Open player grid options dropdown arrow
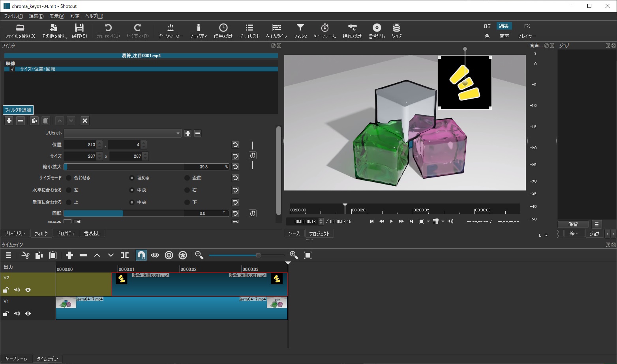This screenshot has height=364, width=617. 443,222
